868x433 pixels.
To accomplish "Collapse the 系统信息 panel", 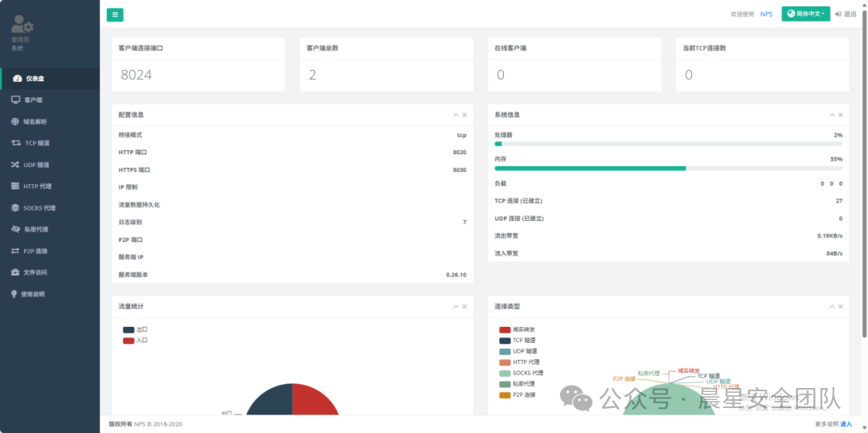I will point(832,115).
